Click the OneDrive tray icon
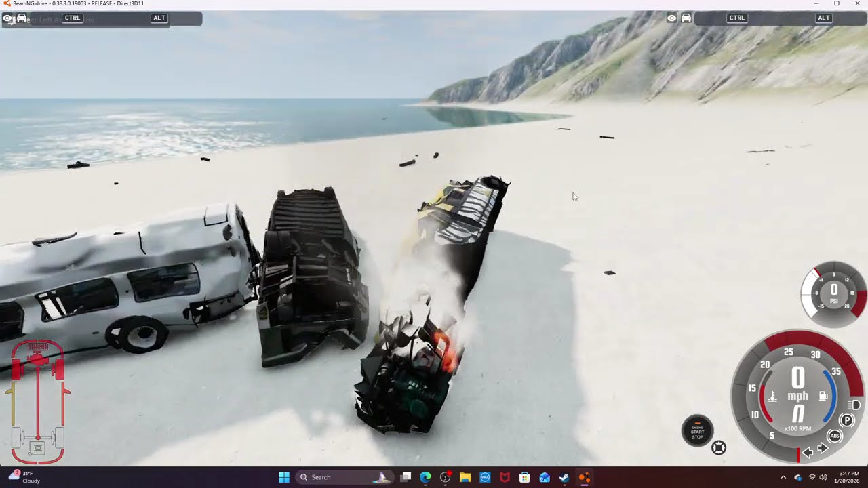 [x=798, y=477]
